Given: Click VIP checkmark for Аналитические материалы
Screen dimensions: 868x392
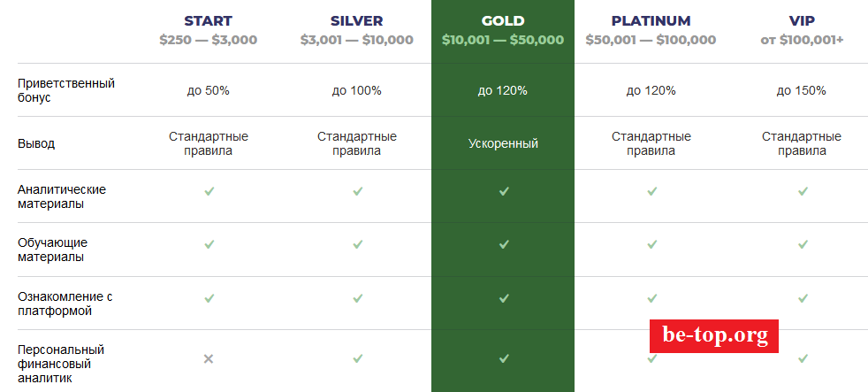Looking at the screenshot, I should [x=803, y=190].
